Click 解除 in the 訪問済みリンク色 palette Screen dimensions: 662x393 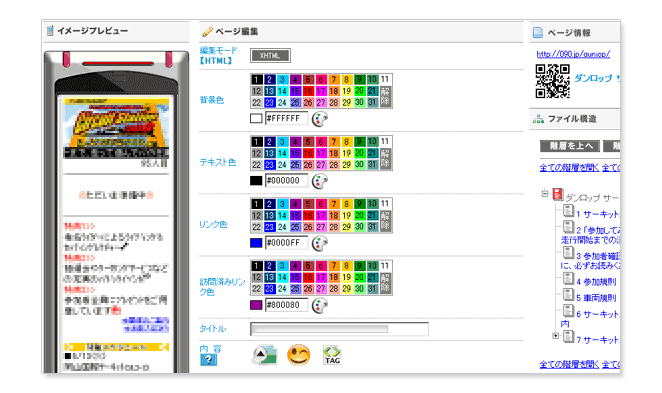point(385,283)
